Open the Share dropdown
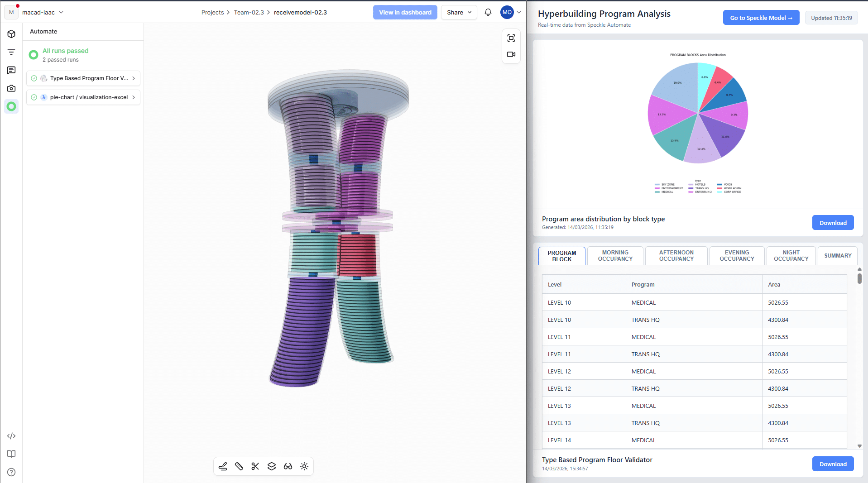Viewport: 868px width, 483px height. 459,12
